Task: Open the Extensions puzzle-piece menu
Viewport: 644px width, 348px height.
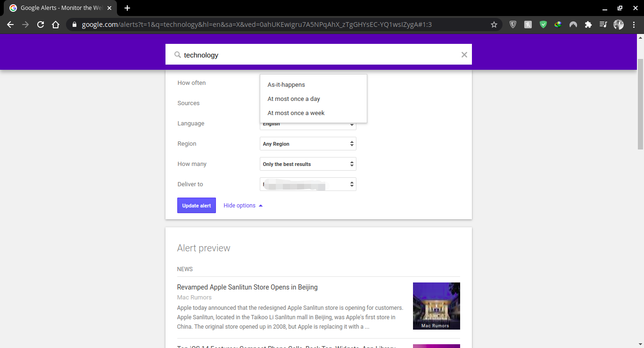Action: (588, 25)
